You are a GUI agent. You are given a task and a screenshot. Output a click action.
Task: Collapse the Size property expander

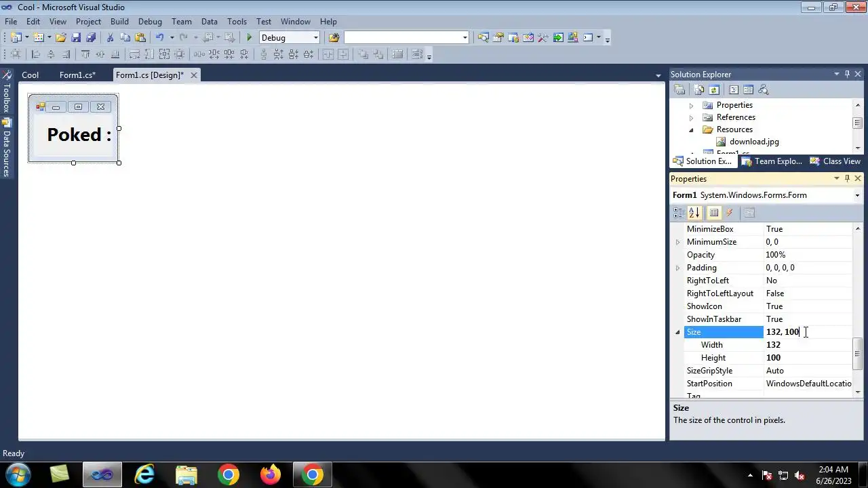(x=677, y=332)
